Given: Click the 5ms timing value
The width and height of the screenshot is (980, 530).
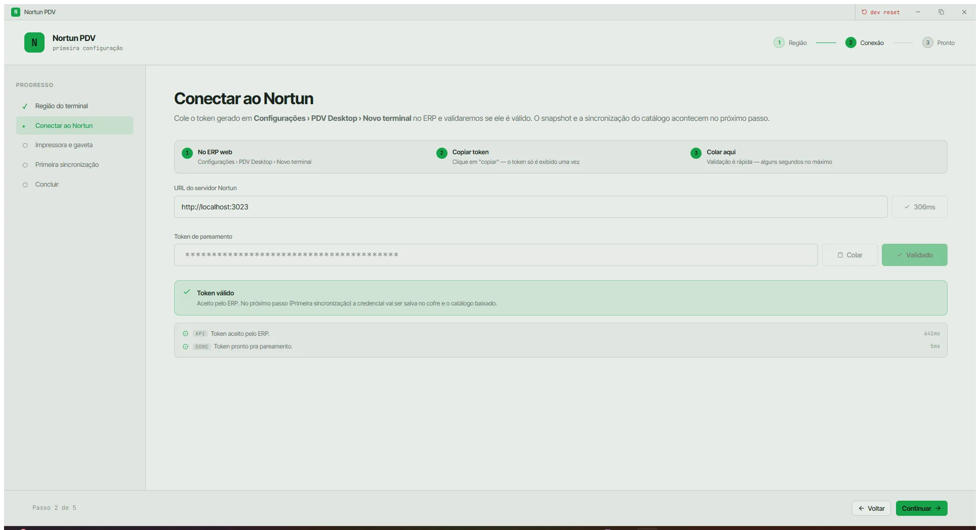Looking at the screenshot, I should pos(934,346).
